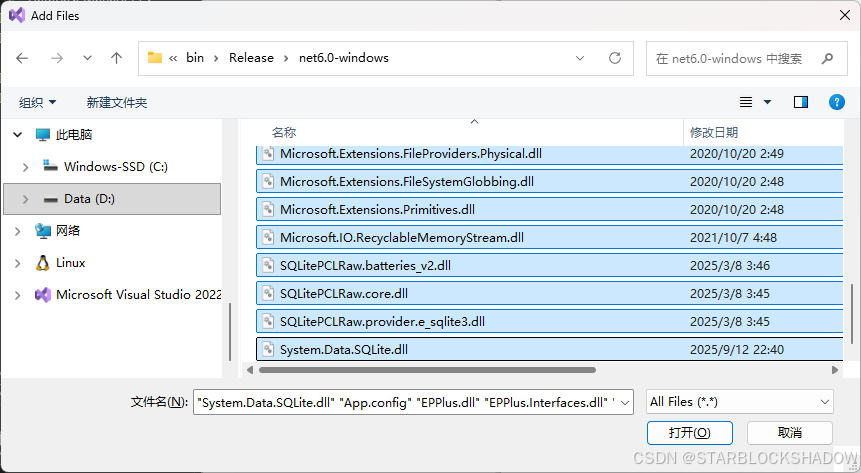Open address bar history dropdown

(580, 58)
